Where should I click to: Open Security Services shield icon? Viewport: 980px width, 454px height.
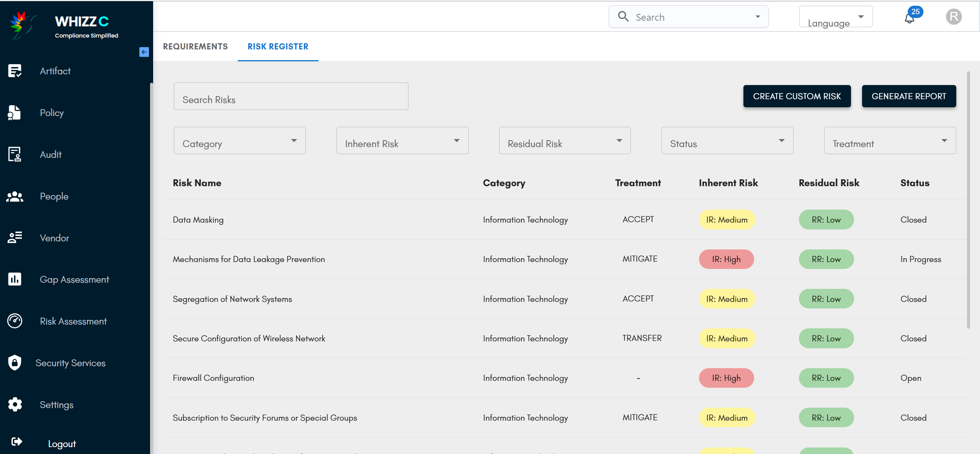coord(15,362)
